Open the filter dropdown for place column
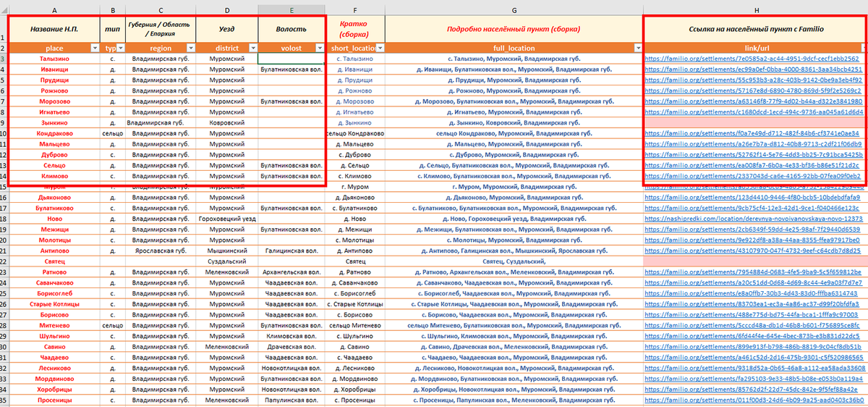 coord(95,47)
